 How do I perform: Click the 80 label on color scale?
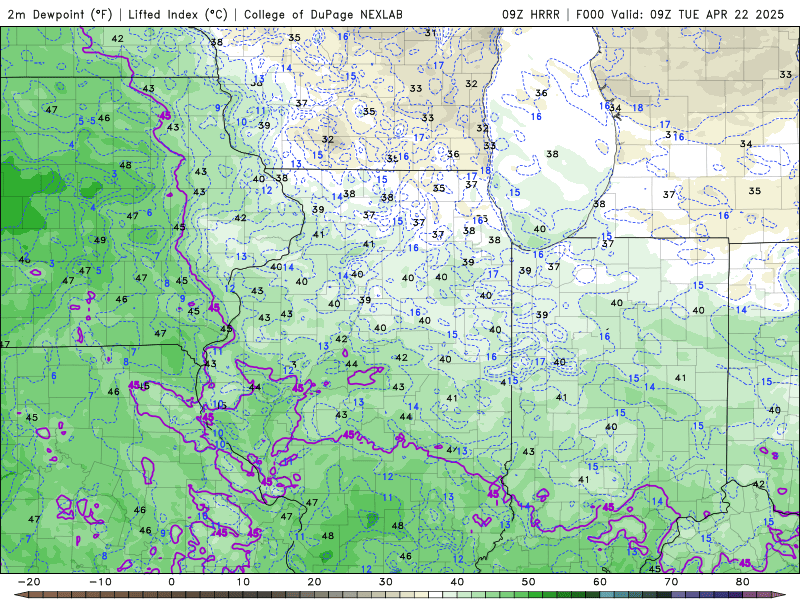pyautogui.click(x=743, y=582)
